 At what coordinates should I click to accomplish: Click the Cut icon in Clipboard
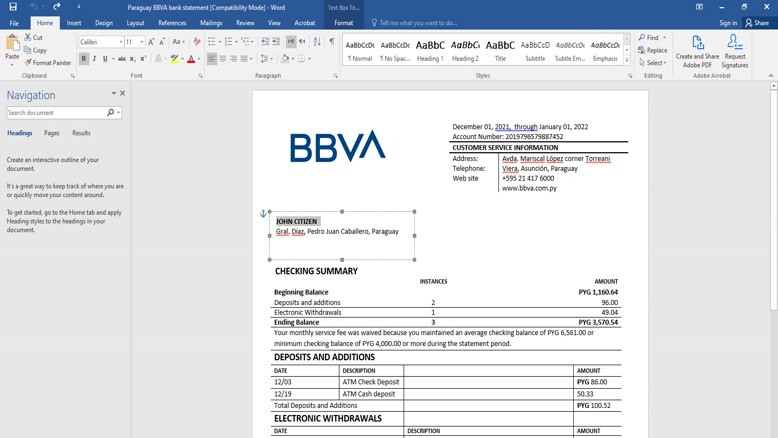[x=33, y=37]
